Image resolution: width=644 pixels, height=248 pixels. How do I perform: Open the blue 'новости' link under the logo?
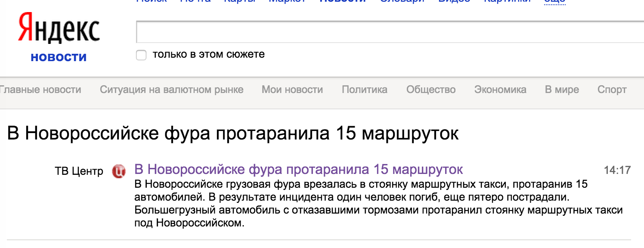tap(59, 57)
